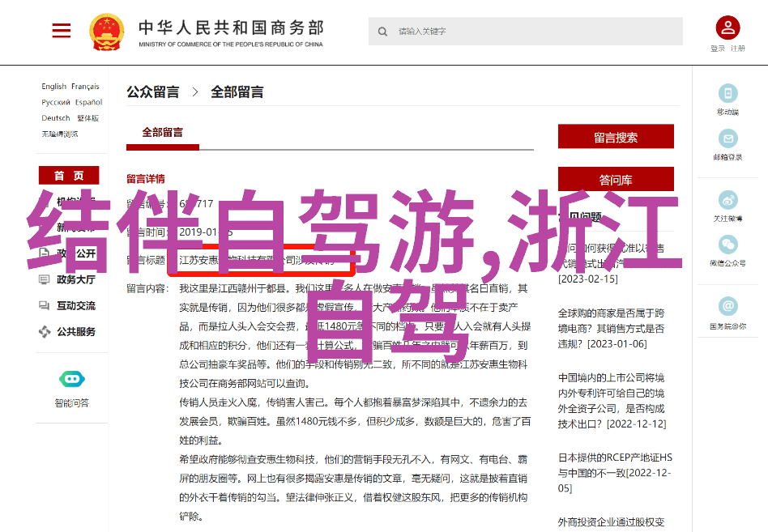Open the 政务大厅 sidebar menu item
The width and height of the screenshot is (768, 532).
pyautogui.click(x=75, y=279)
